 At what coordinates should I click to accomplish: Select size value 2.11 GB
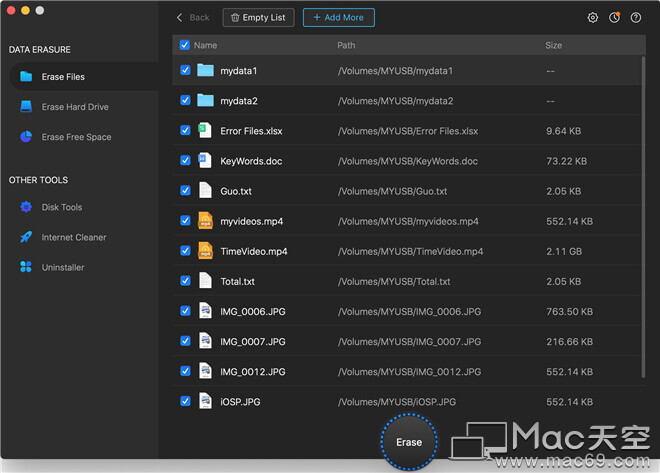[564, 251]
